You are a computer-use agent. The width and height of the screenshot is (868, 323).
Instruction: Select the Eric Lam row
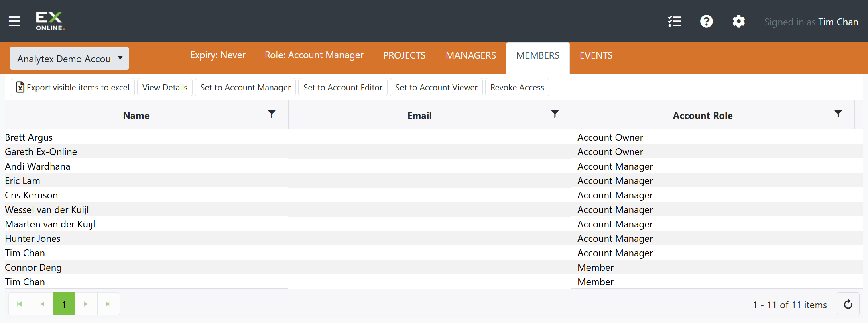(434, 180)
